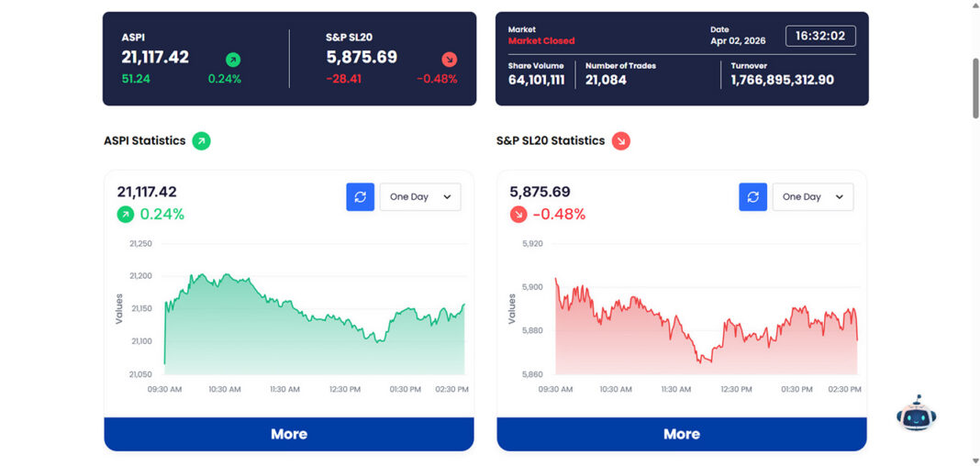This screenshot has height=466, width=980.
Task: Click the scrollbar down arrow
Action: (x=974, y=460)
